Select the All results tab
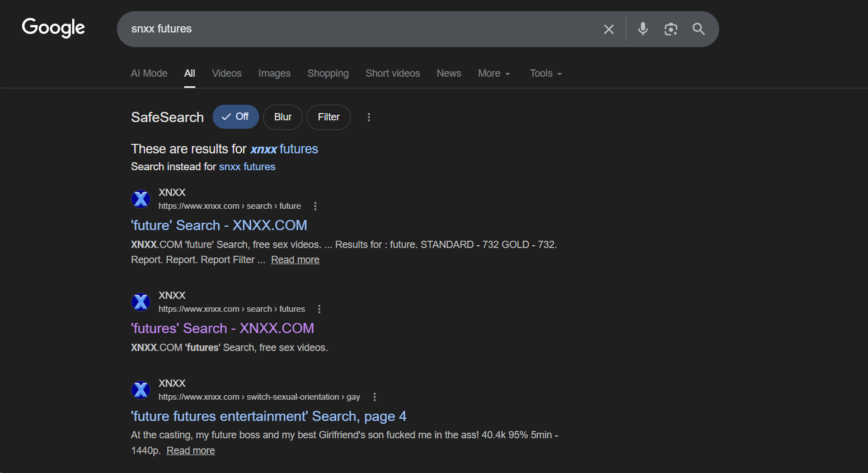Screen dimensions: 868x473 coord(190,73)
